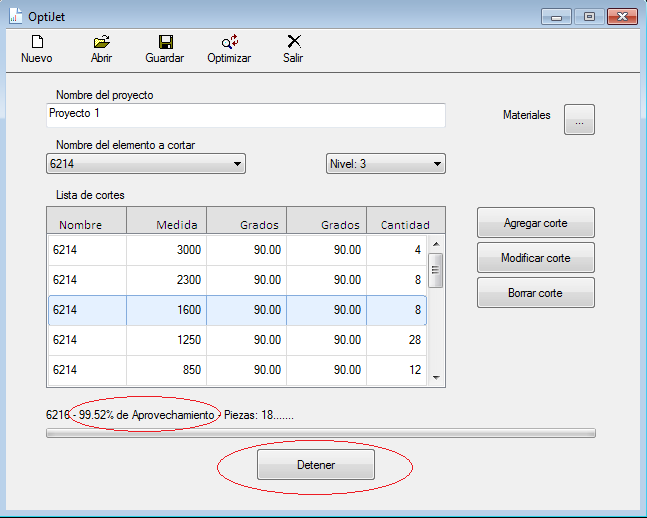Sort by the Medida column header
The width and height of the screenshot is (647, 518).
point(166,225)
